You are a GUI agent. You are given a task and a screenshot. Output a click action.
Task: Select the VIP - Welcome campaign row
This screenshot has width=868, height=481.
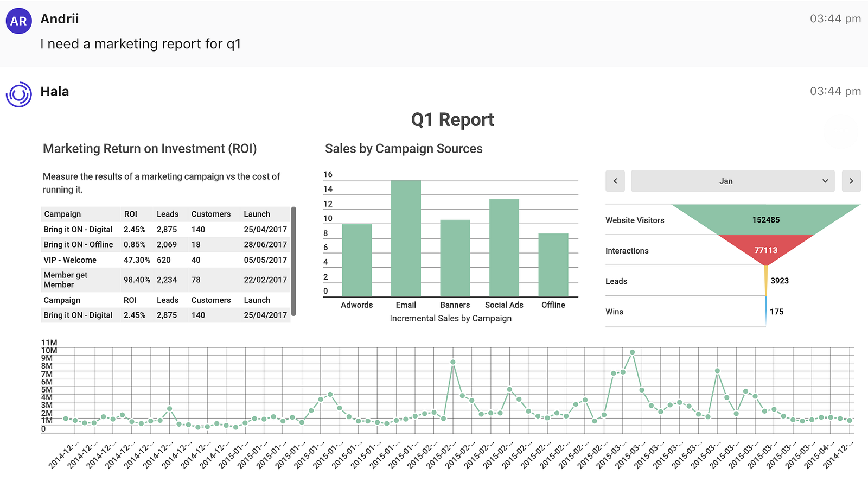coord(70,260)
